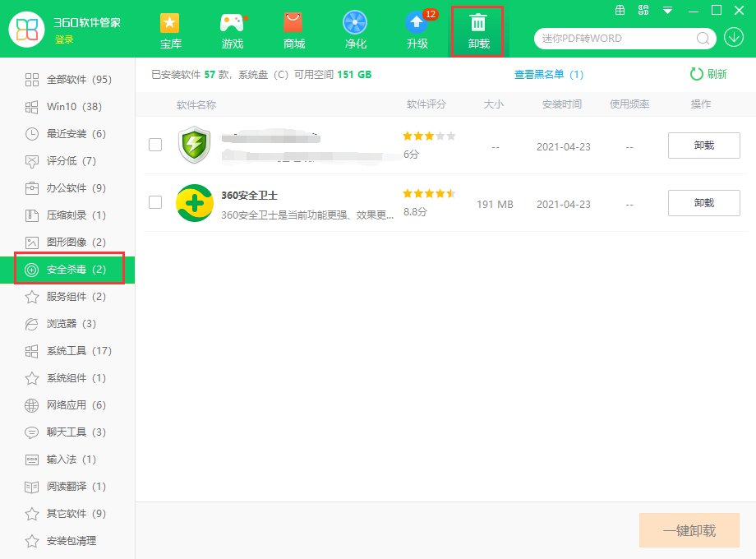Check the box next to 360安全卫士
Screen dimensions: 756x559
tap(155, 203)
